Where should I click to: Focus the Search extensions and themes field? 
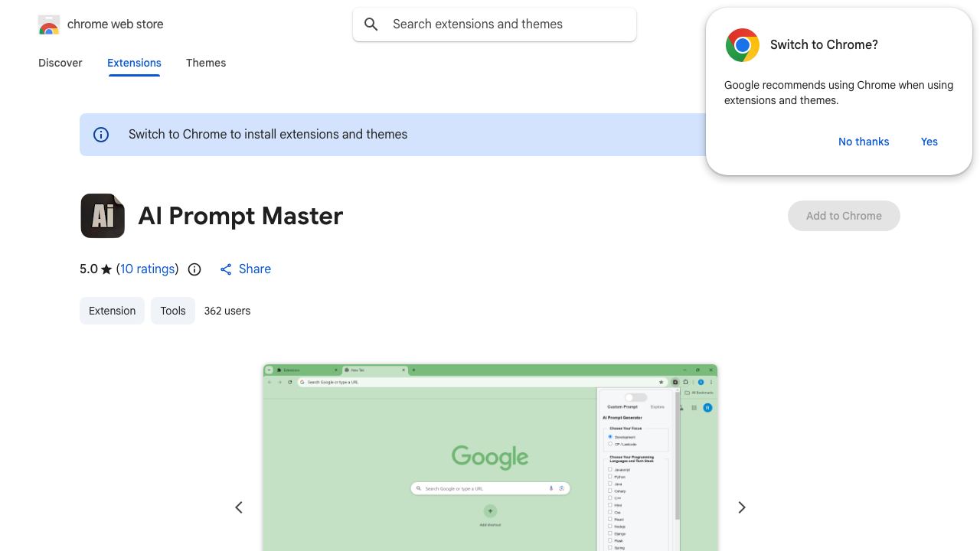pyautogui.click(x=495, y=24)
